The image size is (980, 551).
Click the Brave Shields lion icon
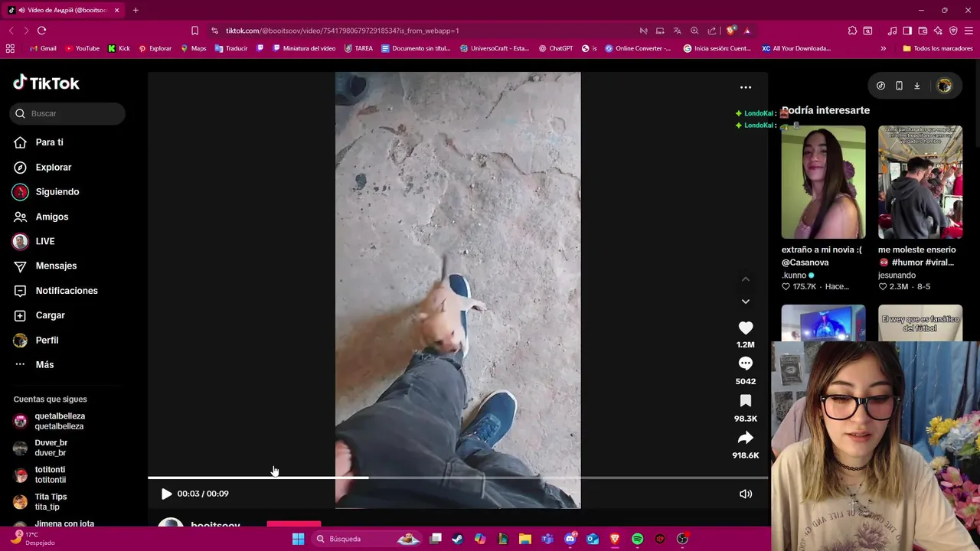pos(731,31)
